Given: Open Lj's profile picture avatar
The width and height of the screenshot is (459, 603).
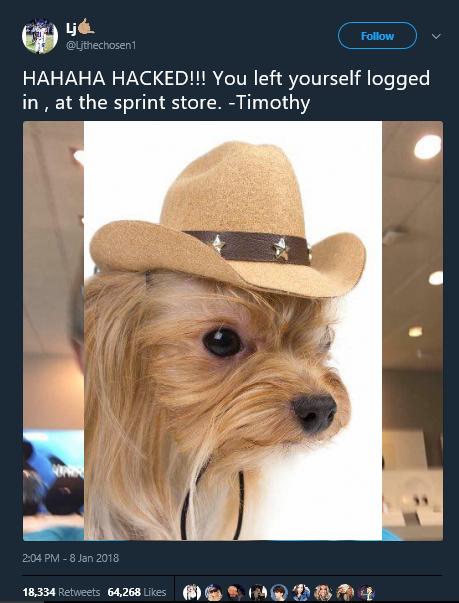Looking at the screenshot, I should pyautogui.click(x=40, y=36).
